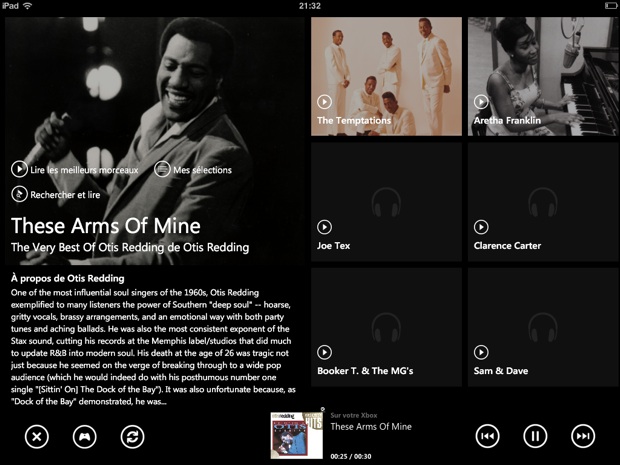Screen dimensions: 620x465
Task: Close with the circled X button
Action: pos(37,437)
